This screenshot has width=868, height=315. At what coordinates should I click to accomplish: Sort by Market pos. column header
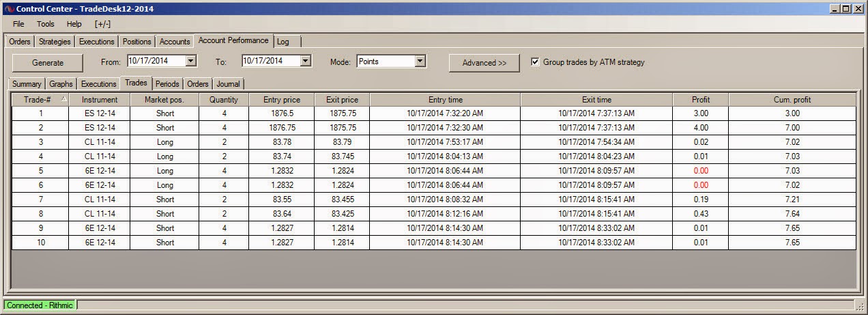coord(164,100)
